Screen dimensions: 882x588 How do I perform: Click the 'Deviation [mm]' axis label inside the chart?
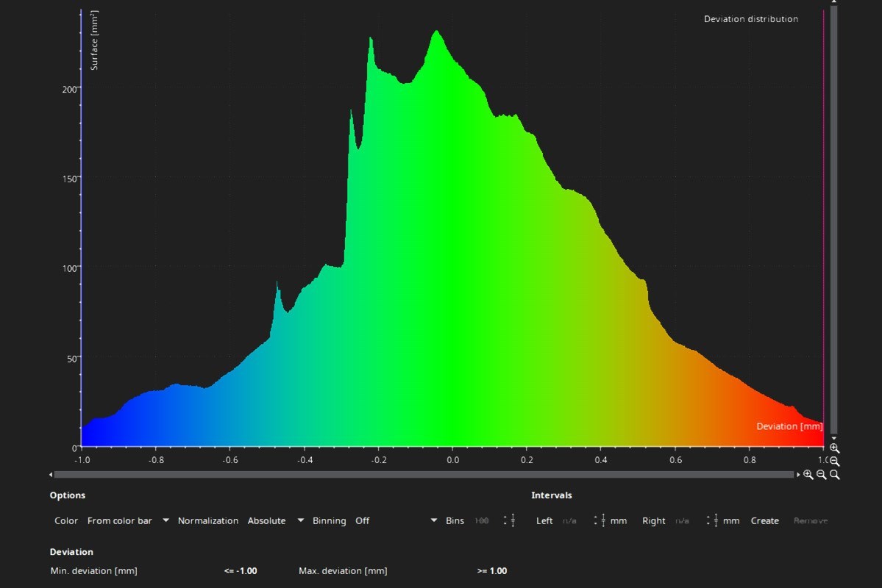click(x=789, y=426)
